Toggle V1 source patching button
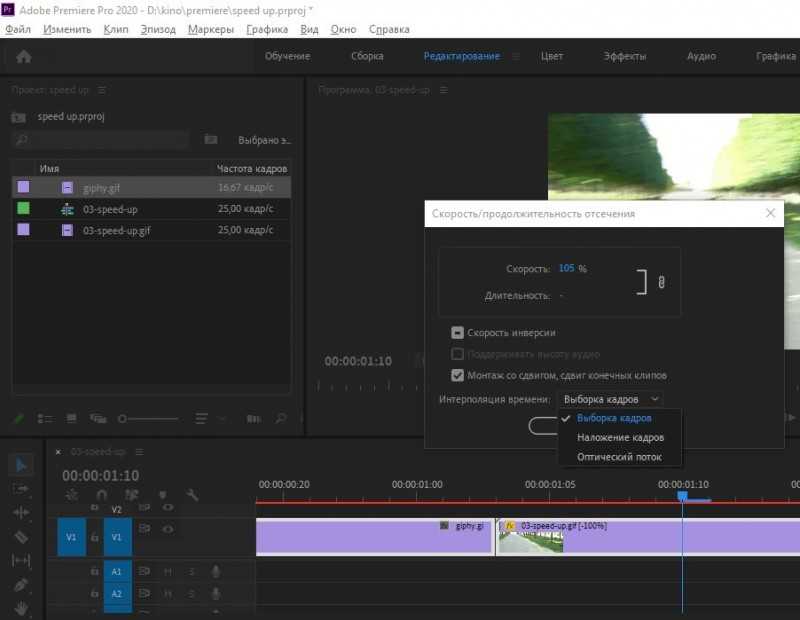This screenshot has height=620, width=800. 71,537
